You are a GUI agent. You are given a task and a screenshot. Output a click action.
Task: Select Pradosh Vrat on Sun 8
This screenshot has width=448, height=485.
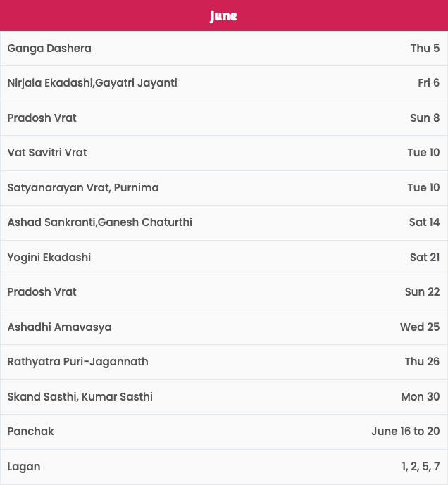coord(224,118)
